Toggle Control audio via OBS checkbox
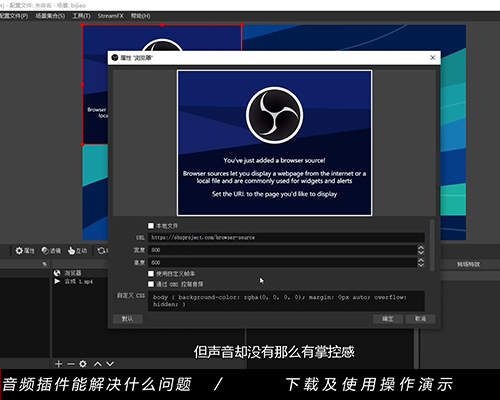The image size is (500, 400). coord(151,284)
